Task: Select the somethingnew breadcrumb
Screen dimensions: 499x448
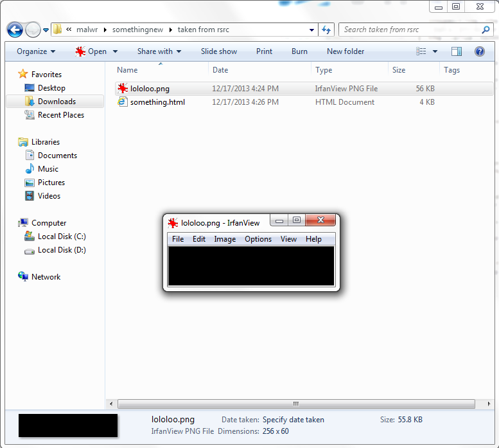Action: click(x=137, y=30)
